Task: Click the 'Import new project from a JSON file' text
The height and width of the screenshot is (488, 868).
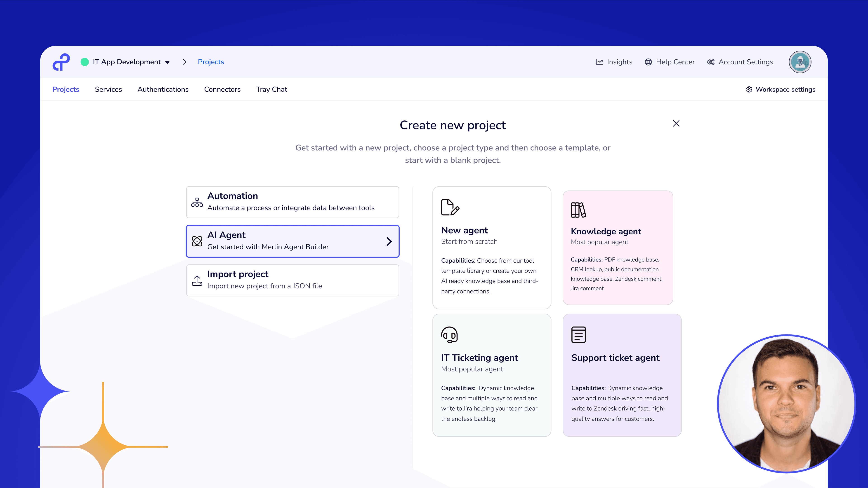Action: (x=264, y=286)
